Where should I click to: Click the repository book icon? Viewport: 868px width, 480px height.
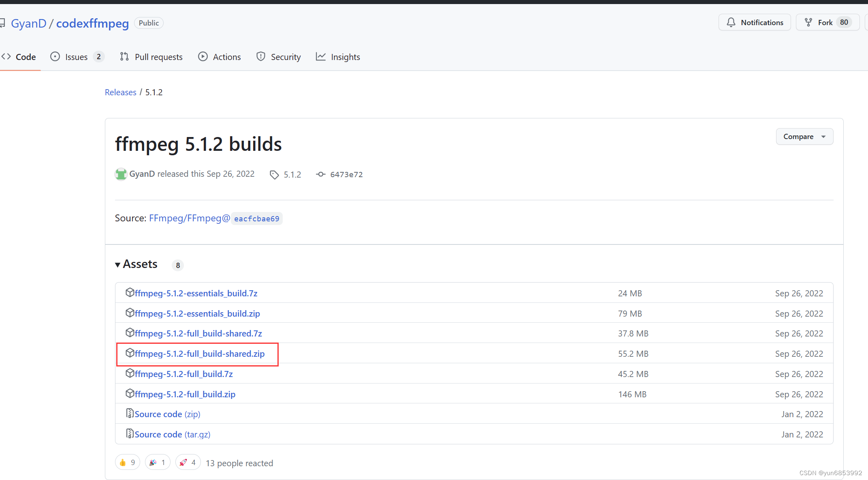pyautogui.click(x=2, y=23)
